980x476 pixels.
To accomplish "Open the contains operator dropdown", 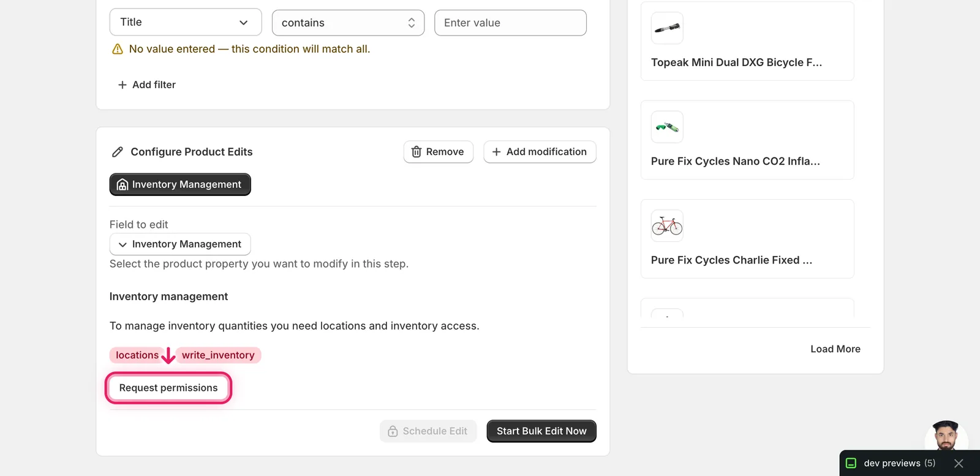I will click(x=348, y=23).
